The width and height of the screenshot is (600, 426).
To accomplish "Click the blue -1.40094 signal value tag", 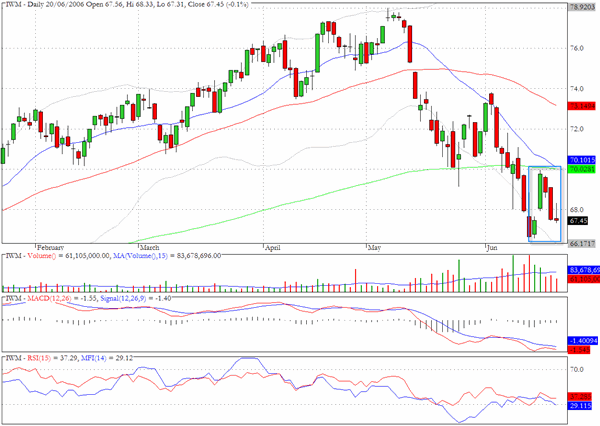I will [x=583, y=341].
